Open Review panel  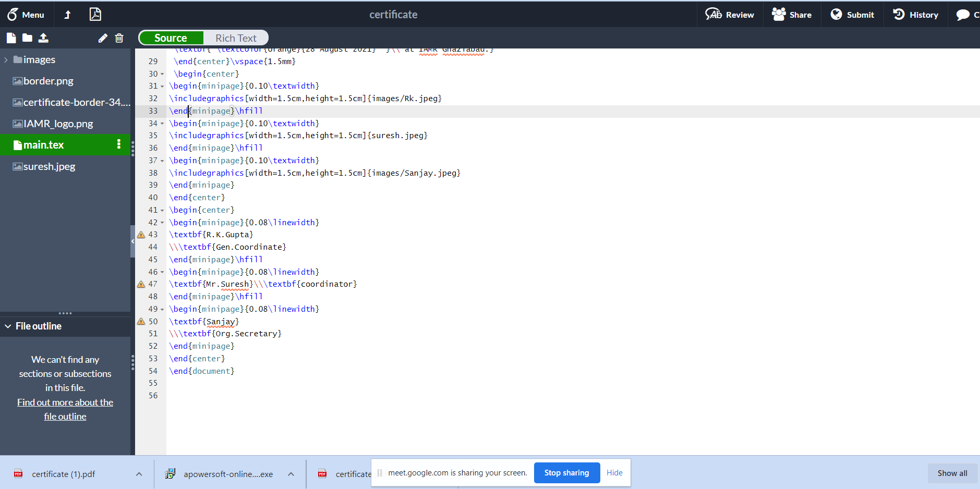(729, 15)
